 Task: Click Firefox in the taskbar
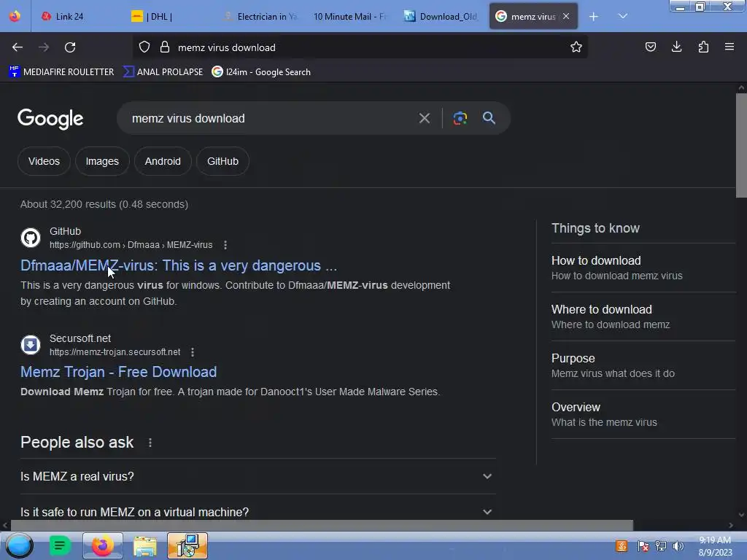point(102,545)
